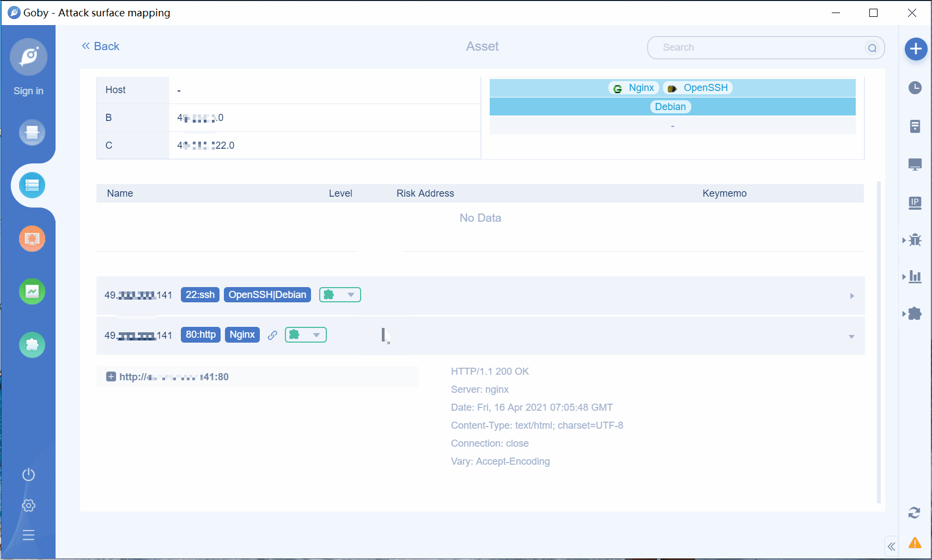Expand the http URL plus icon
932x560 pixels.
click(111, 376)
